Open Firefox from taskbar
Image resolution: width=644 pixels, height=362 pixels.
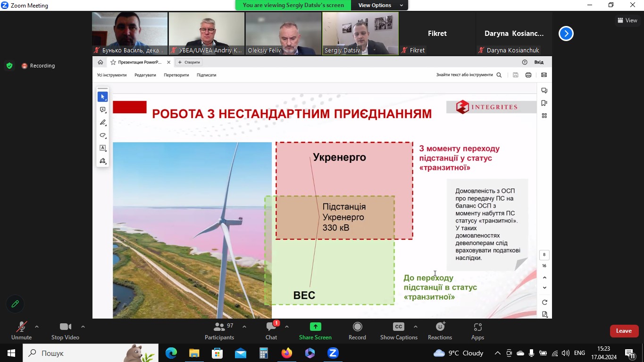coord(286,353)
